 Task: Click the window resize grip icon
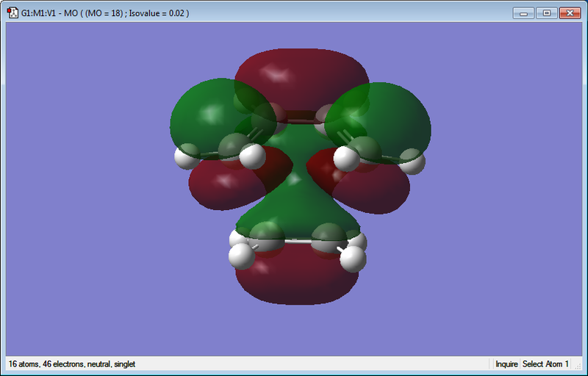coord(578,365)
